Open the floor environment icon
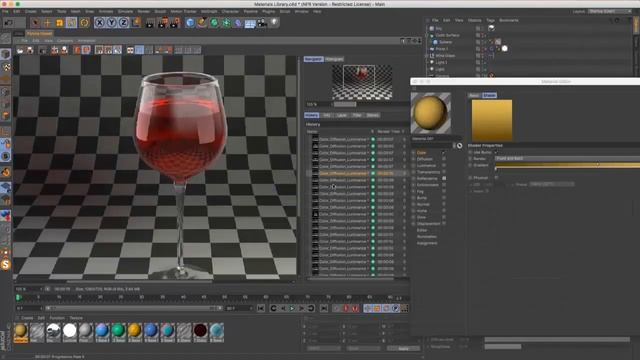Image resolution: width=640 pixels, height=360 pixels. [250, 23]
